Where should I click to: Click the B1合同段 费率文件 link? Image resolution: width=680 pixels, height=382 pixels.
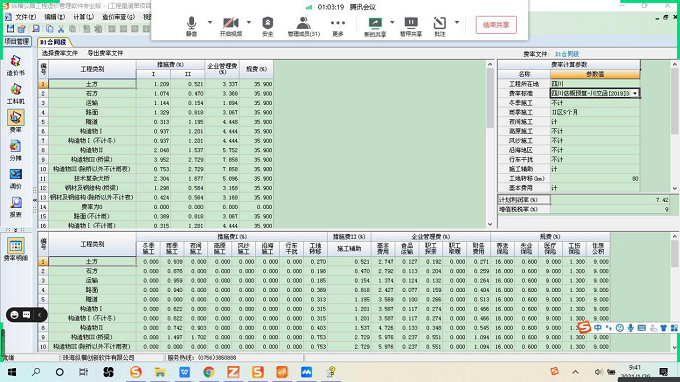coord(567,54)
